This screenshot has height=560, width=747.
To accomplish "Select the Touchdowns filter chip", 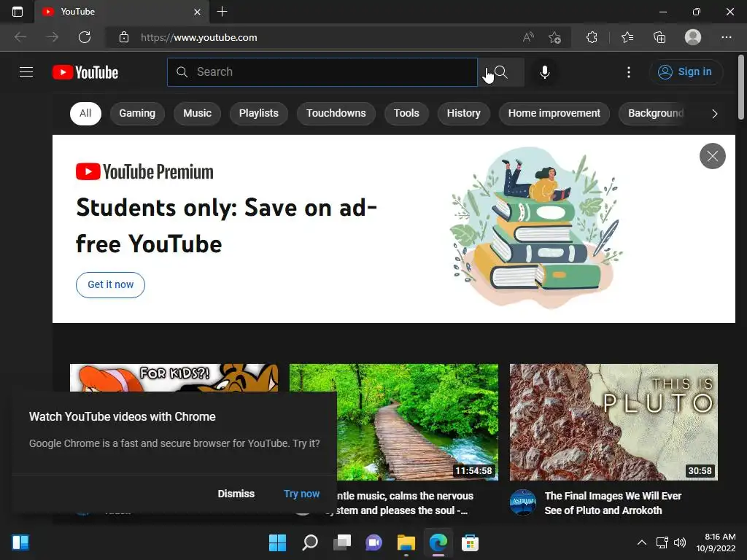I will point(336,113).
